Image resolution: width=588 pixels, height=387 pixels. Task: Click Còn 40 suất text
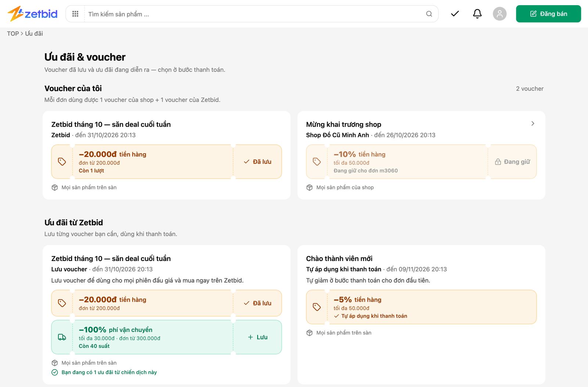point(94,346)
